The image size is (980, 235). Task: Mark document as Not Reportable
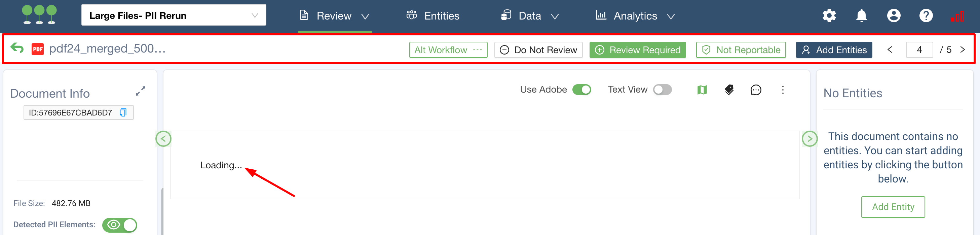point(740,50)
